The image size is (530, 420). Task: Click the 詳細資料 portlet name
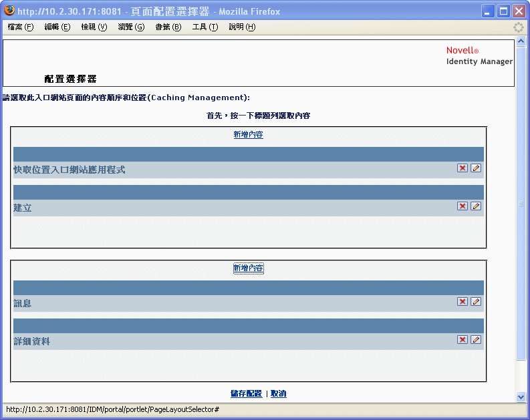point(32,341)
